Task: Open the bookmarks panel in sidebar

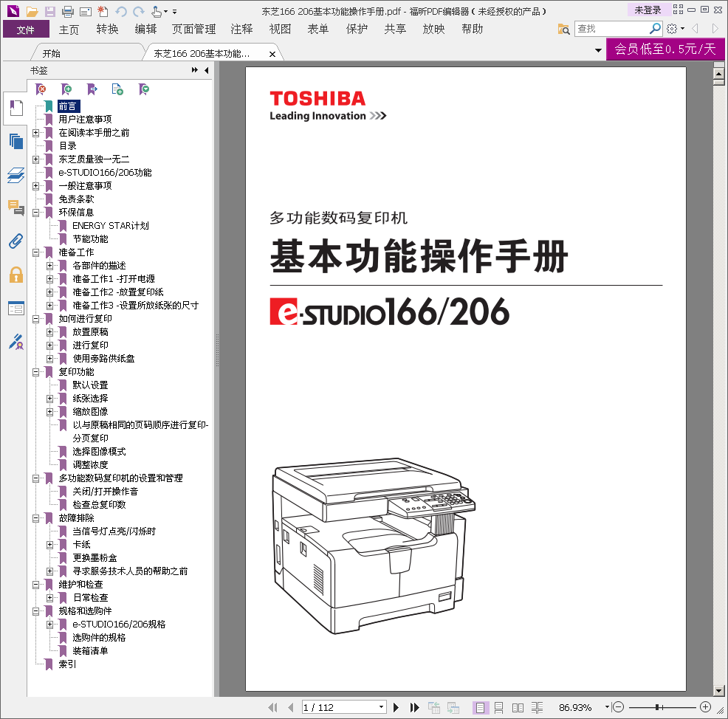Action: tap(16, 109)
